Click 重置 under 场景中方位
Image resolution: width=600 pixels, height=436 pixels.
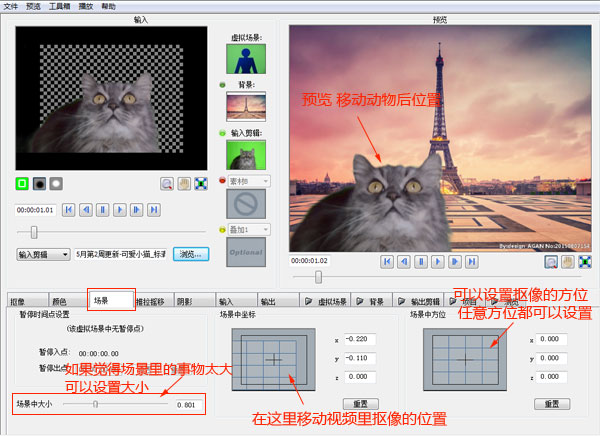(552, 404)
